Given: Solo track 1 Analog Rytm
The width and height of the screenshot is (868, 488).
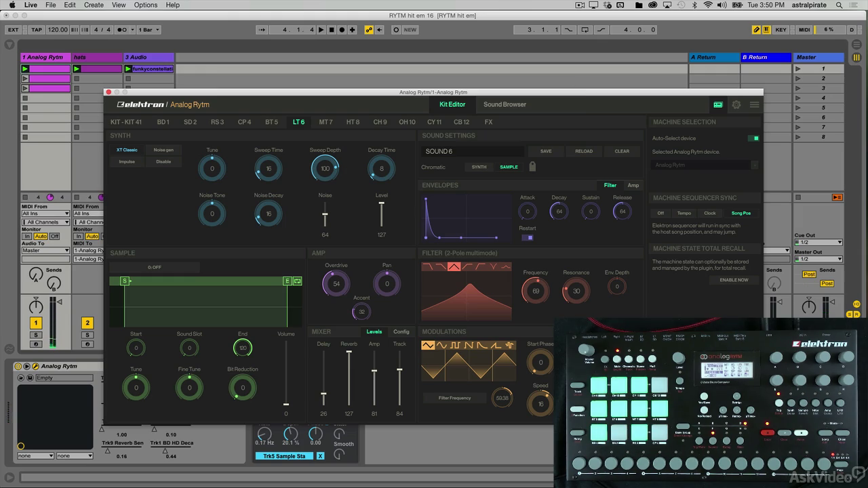Looking at the screenshot, I should point(36,335).
